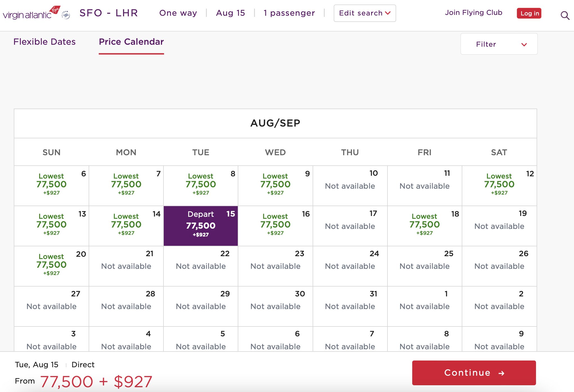Expand the Edit search dropdown
The height and width of the screenshot is (392, 574).
[364, 13]
